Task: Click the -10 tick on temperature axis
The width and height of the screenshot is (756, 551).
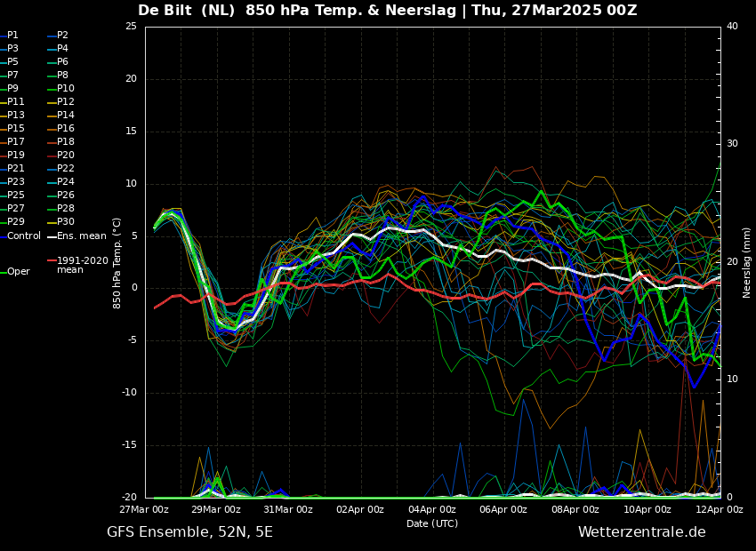Action: point(130,393)
